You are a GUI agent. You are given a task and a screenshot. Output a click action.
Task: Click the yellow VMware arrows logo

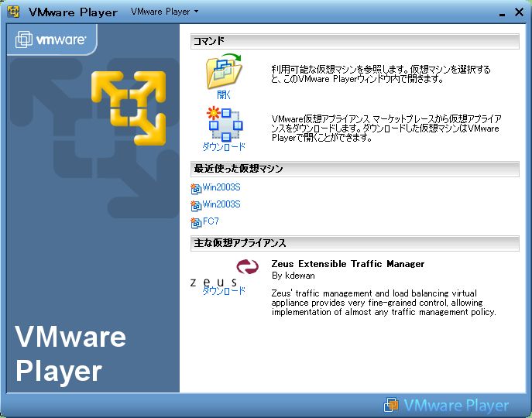129,108
